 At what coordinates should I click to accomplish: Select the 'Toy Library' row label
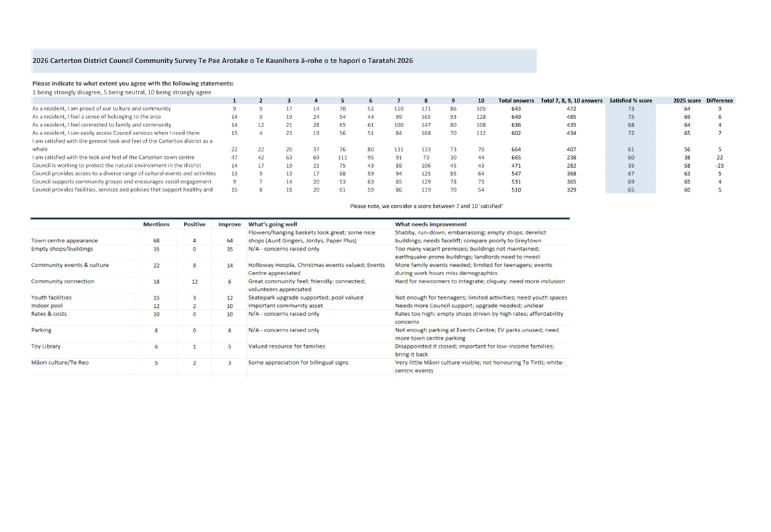(46, 346)
